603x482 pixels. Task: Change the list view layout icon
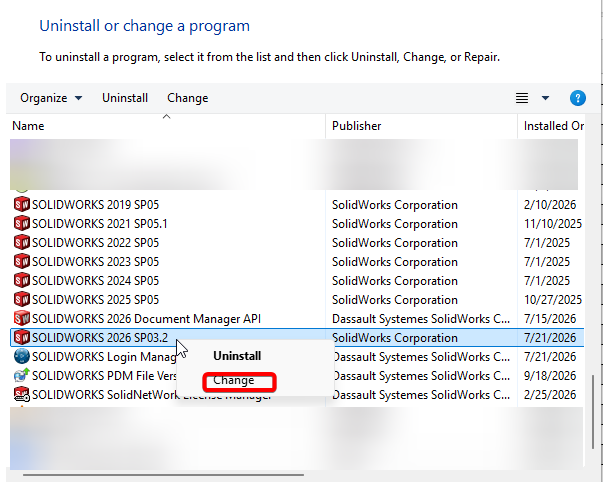click(x=521, y=98)
